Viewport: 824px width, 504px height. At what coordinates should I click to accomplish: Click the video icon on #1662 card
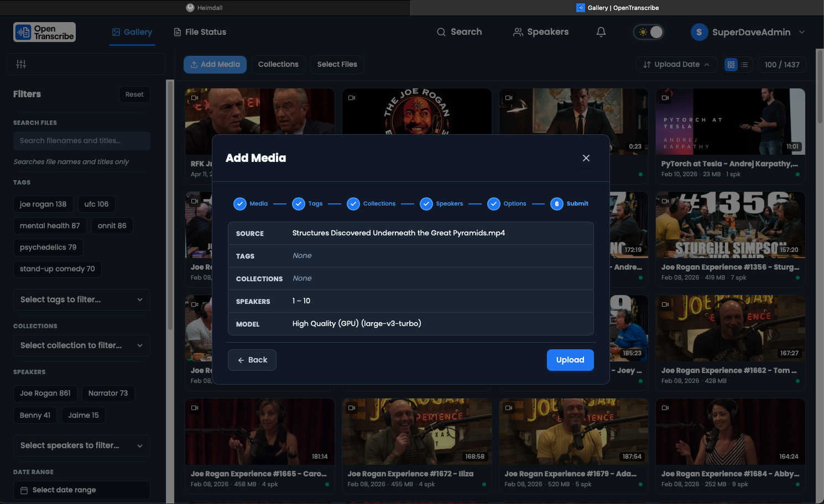pos(665,305)
